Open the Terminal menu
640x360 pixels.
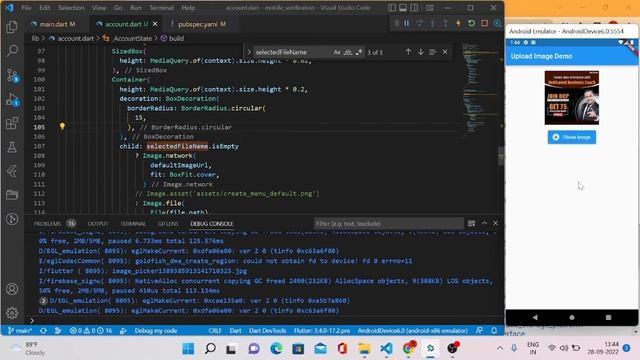tap(161, 8)
